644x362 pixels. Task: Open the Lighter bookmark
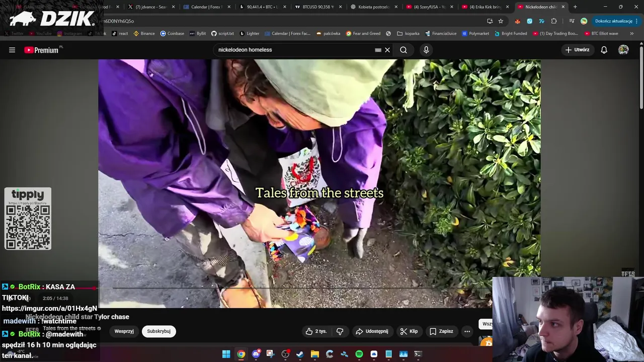tap(249, 34)
